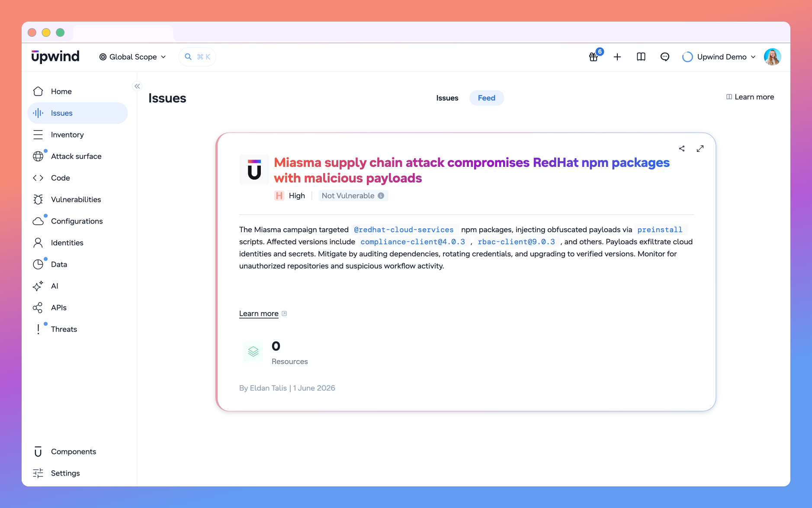
Task: Open Attack surface in sidebar
Action: tap(78, 156)
